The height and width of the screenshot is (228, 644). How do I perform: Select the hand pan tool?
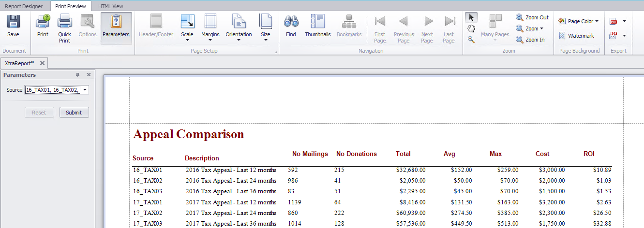471,28
